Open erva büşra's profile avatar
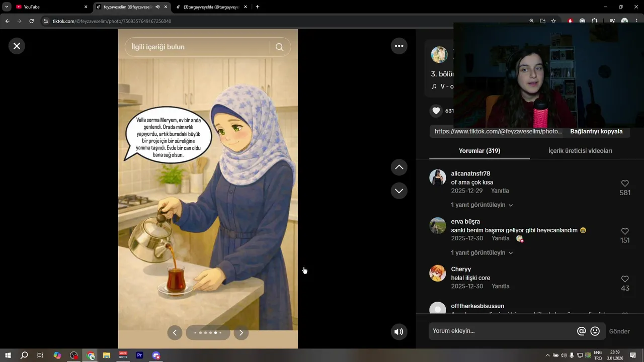 point(438,225)
